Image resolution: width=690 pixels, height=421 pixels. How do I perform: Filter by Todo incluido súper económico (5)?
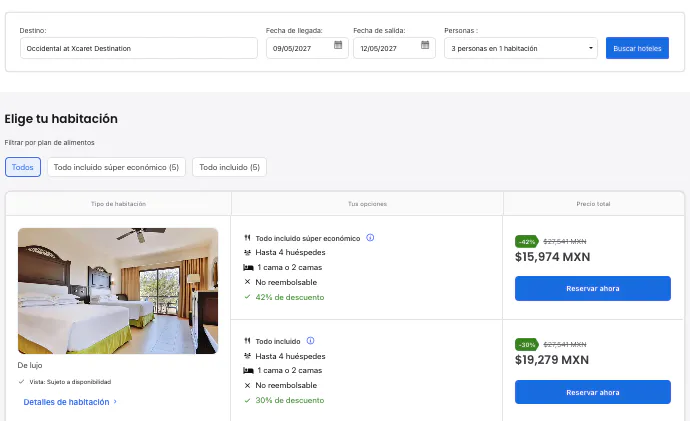point(116,167)
